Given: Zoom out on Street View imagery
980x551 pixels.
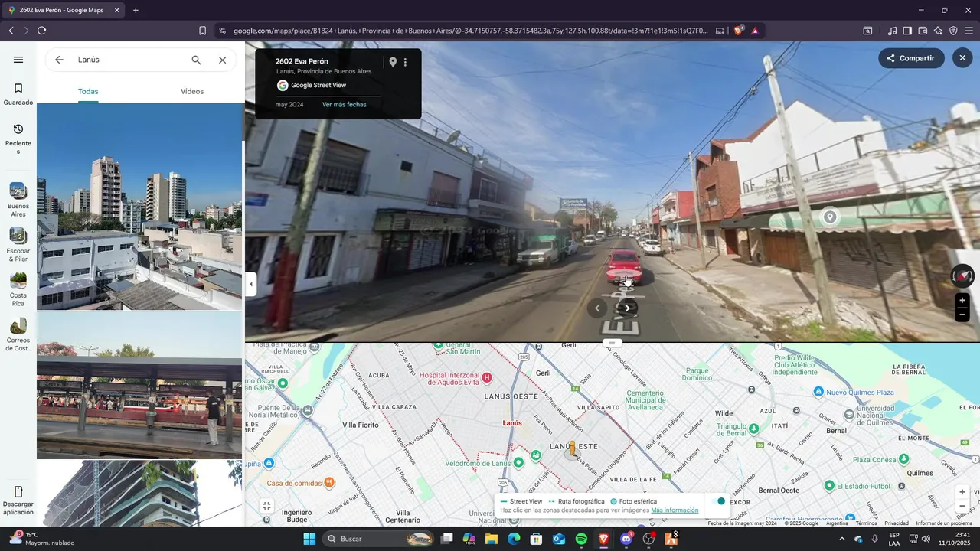Looking at the screenshot, I should point(962,315).
